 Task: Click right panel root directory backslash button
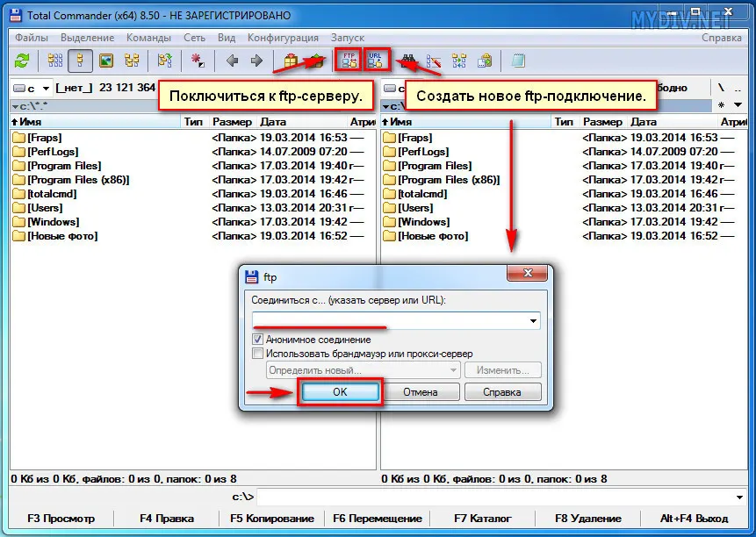(721, 88)
